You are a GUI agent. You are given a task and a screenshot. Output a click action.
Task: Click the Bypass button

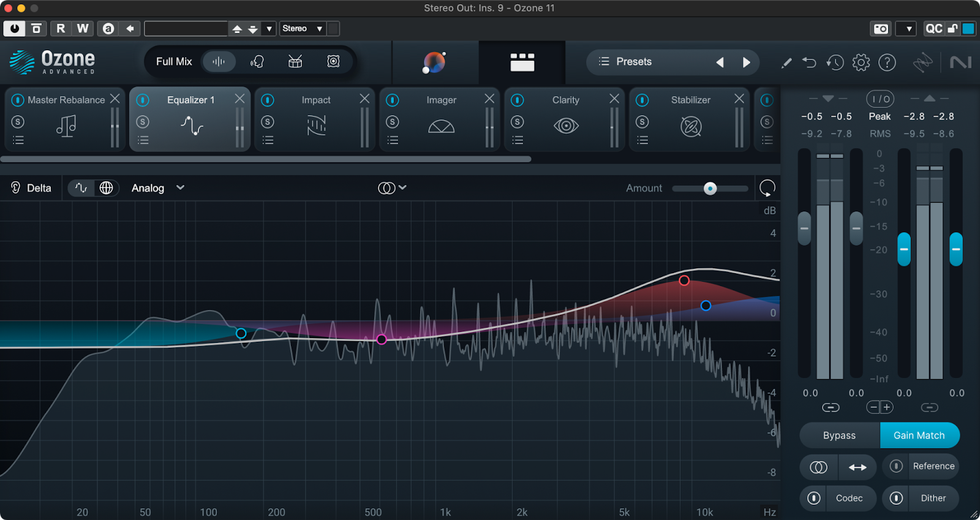[x=839, y=435]
